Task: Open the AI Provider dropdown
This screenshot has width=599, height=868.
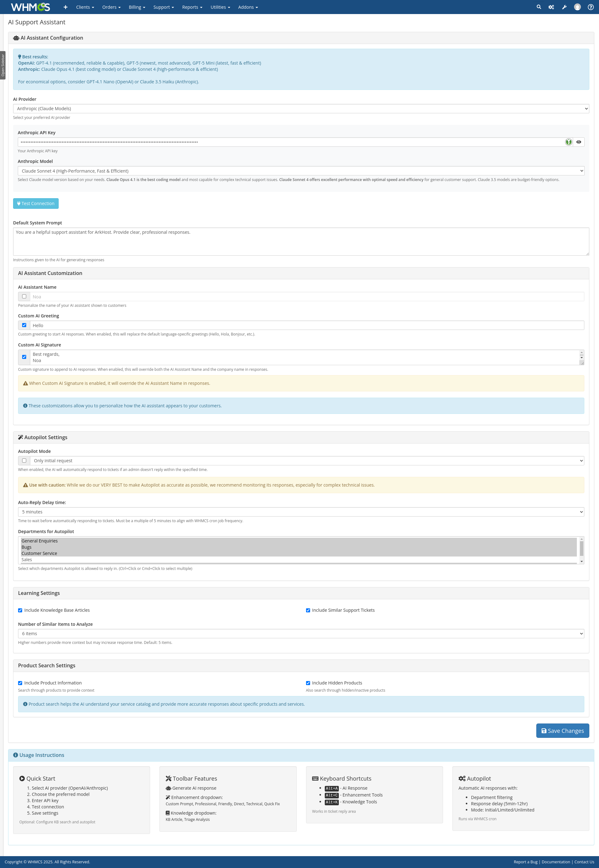Action: point(301,109)
